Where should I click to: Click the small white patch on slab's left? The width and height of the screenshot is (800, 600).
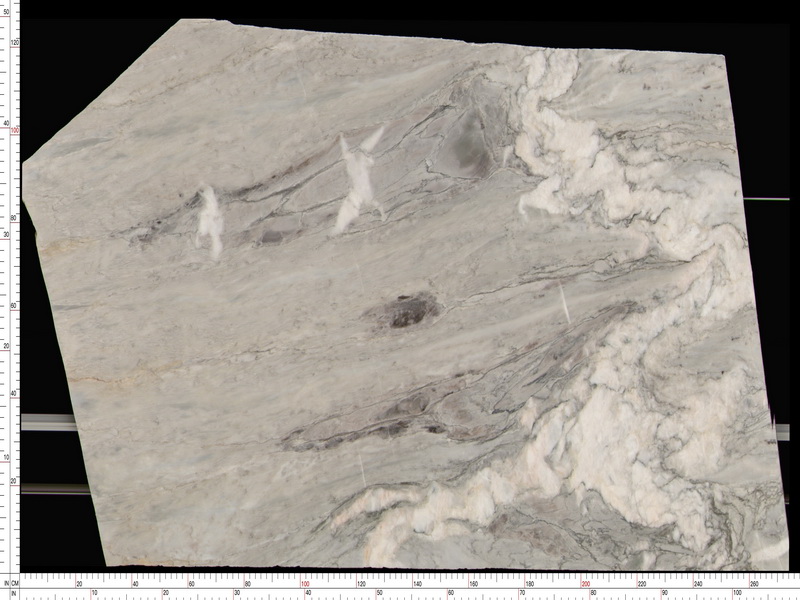point(210,220)
